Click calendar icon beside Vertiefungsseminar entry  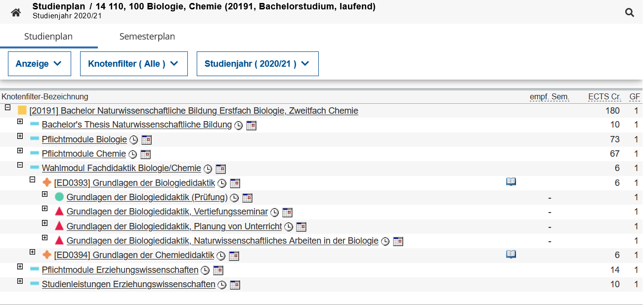tap(287, 213)
